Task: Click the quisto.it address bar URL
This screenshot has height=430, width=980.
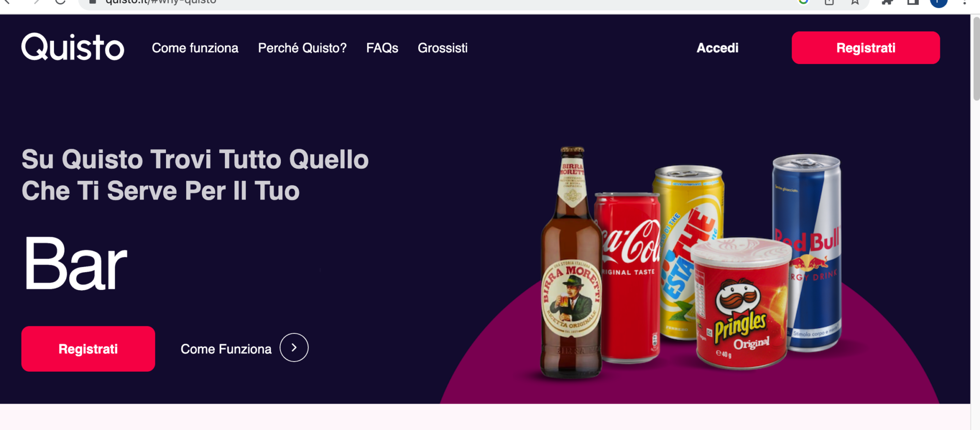Action: [x=161, y=2]
